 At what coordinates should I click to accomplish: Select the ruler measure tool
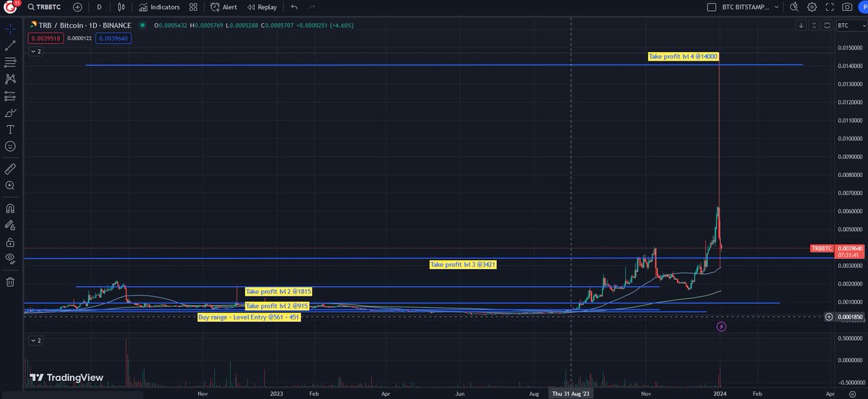10,168
